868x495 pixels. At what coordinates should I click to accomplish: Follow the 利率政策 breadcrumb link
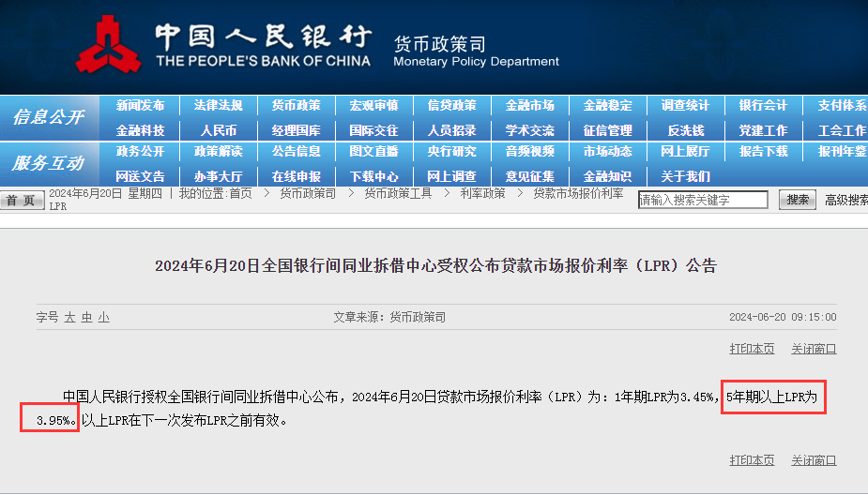coord(482,193)
